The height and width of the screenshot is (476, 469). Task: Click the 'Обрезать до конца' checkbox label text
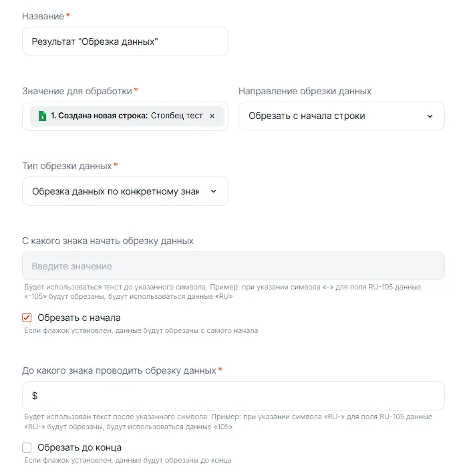click(x=80, y=447)
